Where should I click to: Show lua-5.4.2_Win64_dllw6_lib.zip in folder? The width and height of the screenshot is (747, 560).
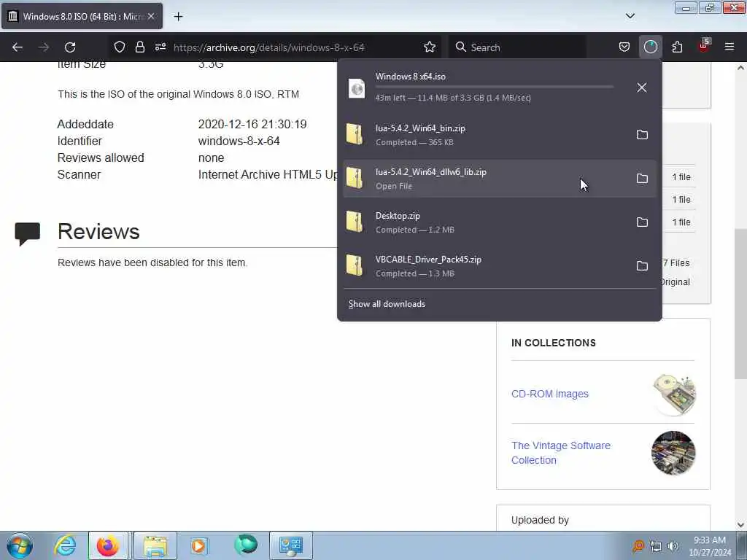(642, 179)
